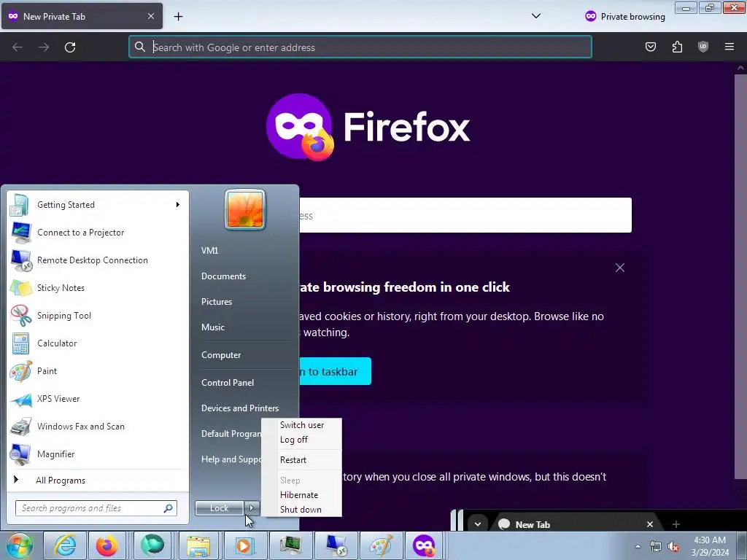
Task: Dismiss the private browsing promo with X
Action: pos(620,268)
